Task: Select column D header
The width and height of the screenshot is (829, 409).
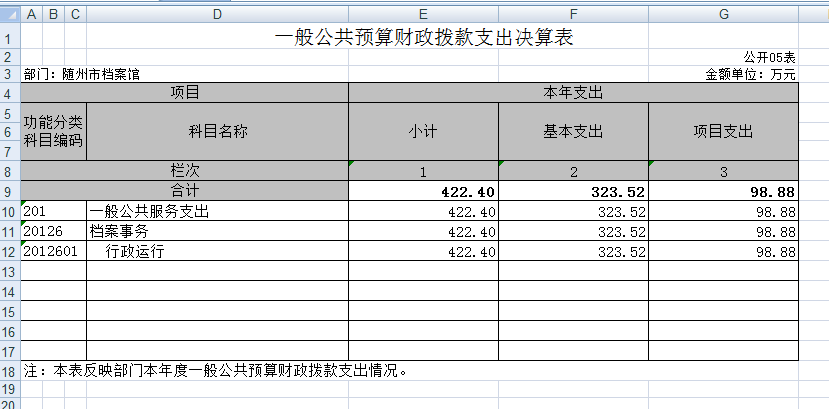Action: [217, 13]
